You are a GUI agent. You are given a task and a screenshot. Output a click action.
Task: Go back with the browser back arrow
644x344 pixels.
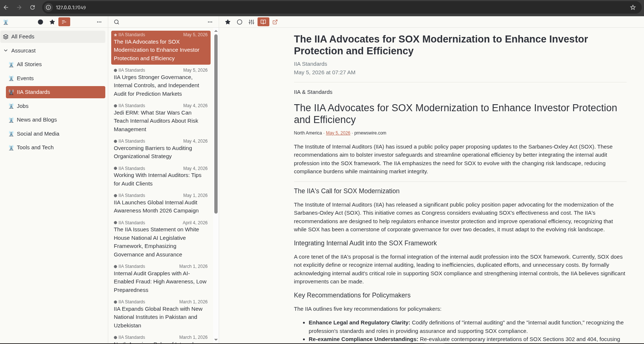pyautogui.click(x=6, y=7)
